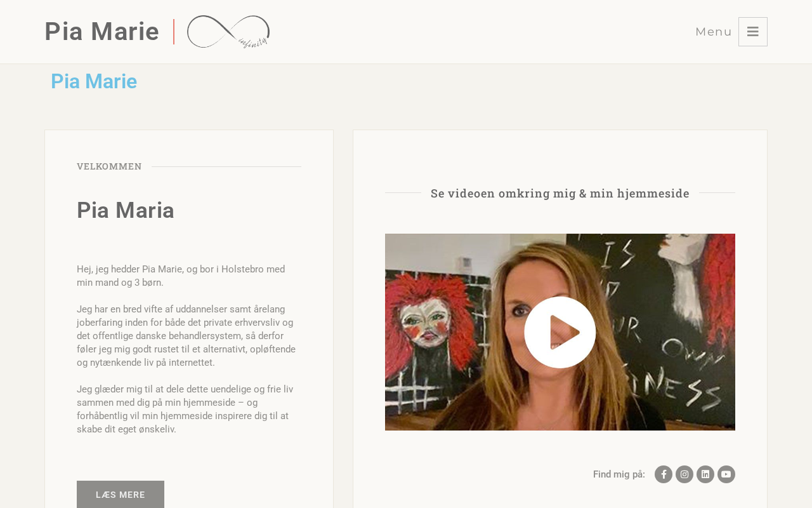Viewport: 812px width, 508px height.
Task: Open the YouTube channel icon
Action: (726, 474)
